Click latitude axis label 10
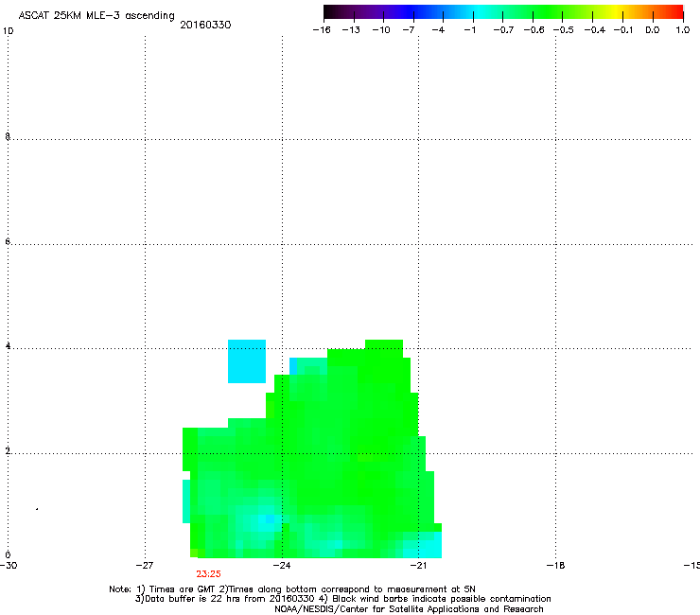 click(8, 31)
